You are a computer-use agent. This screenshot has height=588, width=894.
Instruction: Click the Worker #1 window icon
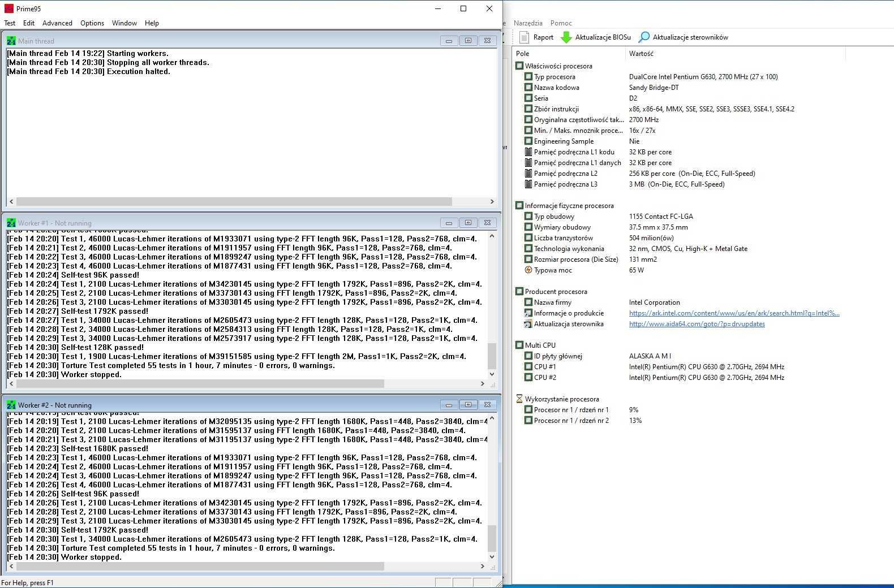11,223
